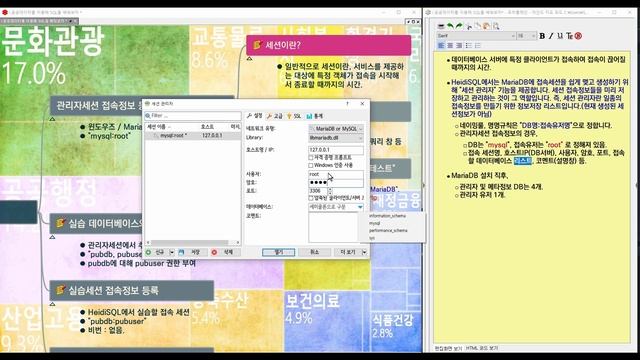Open the font family combo in note editor
This screenshot has width=640, height=360.
coord(476,36)
